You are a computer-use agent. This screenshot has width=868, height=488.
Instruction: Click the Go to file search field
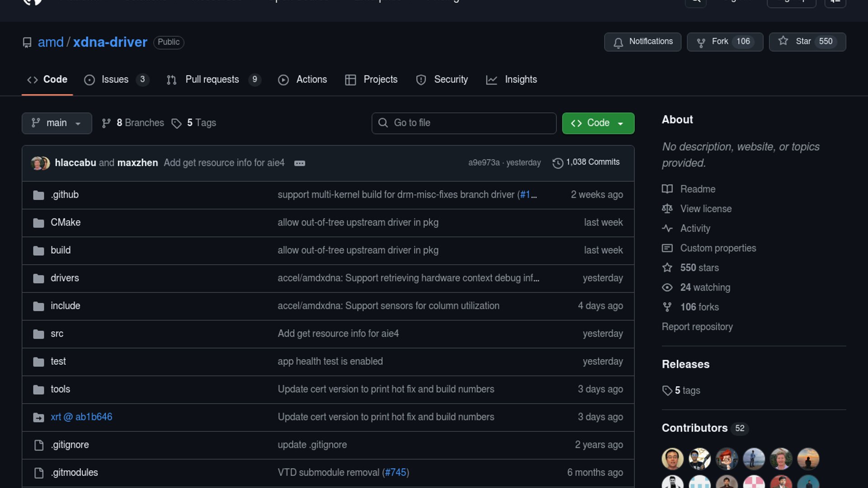pos(464,123)
